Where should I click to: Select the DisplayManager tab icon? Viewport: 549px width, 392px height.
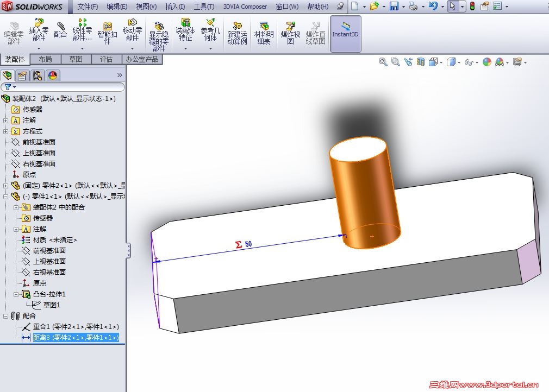(53, 75)
